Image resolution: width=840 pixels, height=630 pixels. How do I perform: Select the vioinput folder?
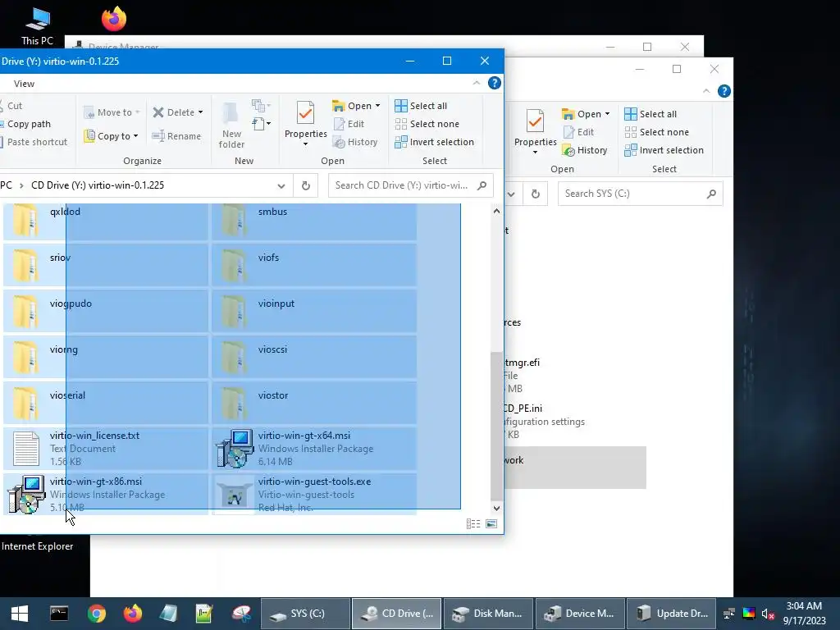tap(314, 311)
